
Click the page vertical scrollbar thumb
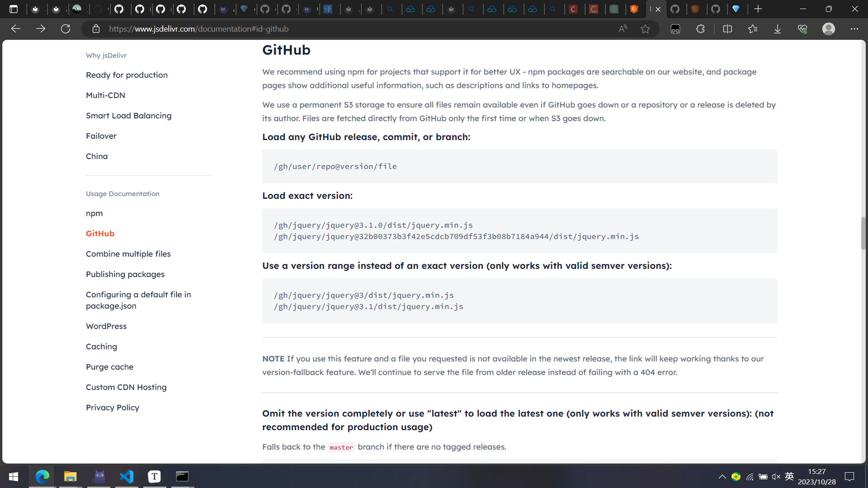(863, 233)
